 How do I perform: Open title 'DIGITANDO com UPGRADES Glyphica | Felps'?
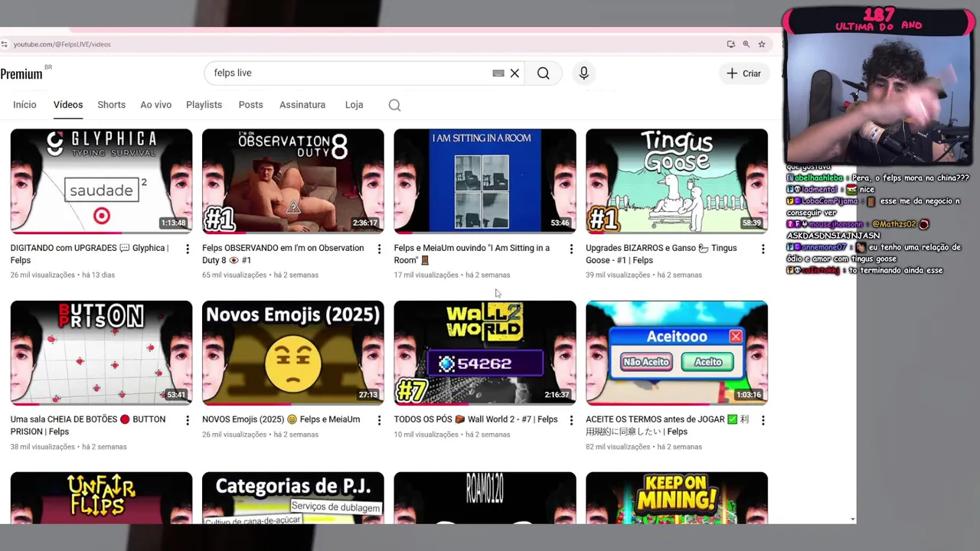90,254
